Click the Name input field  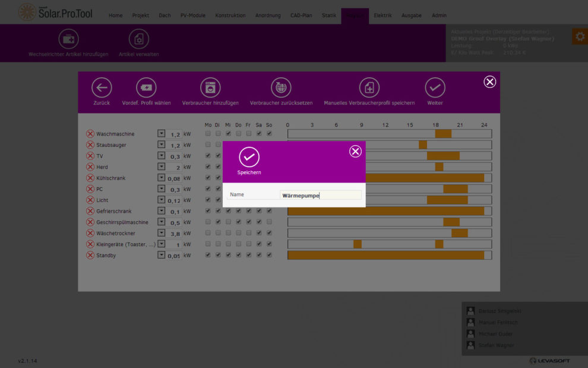pyautogui.click(x=320, y=195)
